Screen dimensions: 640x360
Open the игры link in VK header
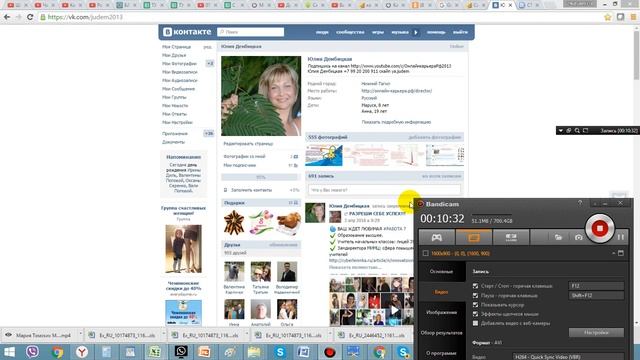[x=378, y=32]
